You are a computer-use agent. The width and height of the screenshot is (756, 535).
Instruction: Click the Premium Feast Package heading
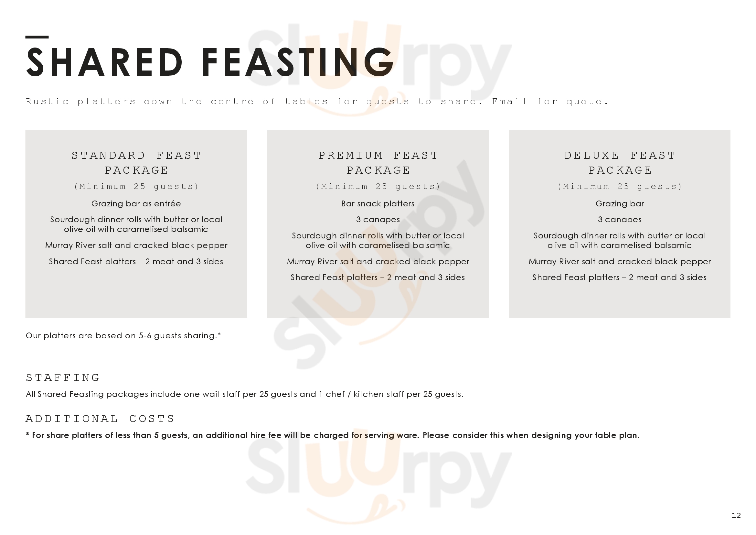coord(378,163)
